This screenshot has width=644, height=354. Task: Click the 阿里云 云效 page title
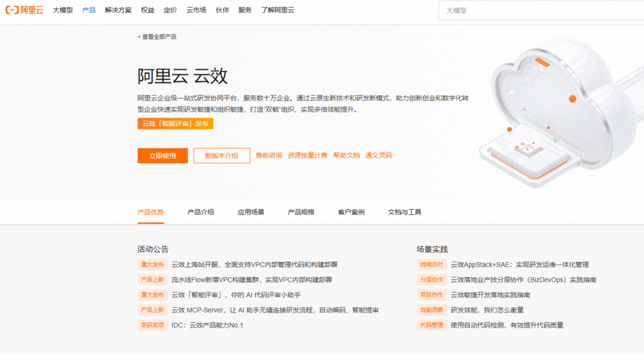pos(182,76)
